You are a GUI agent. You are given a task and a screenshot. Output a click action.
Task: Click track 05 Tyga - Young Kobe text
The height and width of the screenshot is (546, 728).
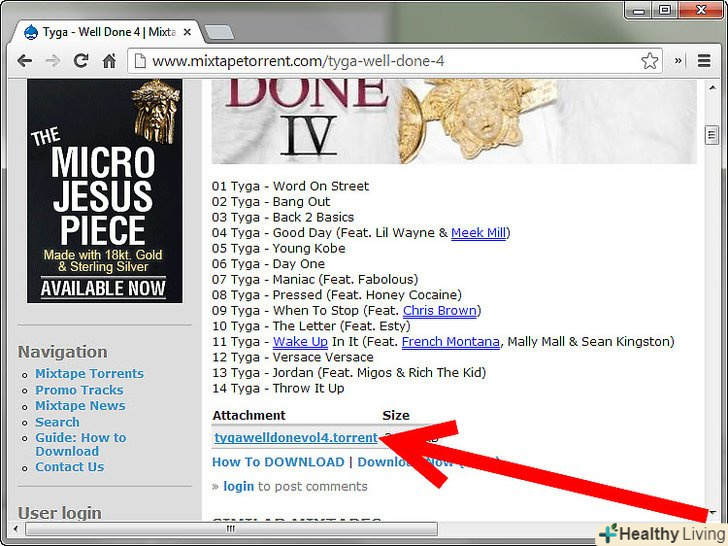click(x=279, y=248)
